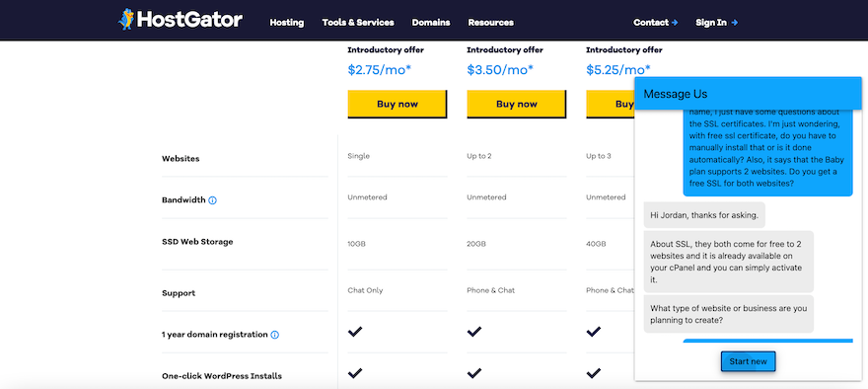Image resolution: width=868 pixels, height=389 pixels.
Task: Click the "10GB" storage cell
Action: [x=356, y=244]
